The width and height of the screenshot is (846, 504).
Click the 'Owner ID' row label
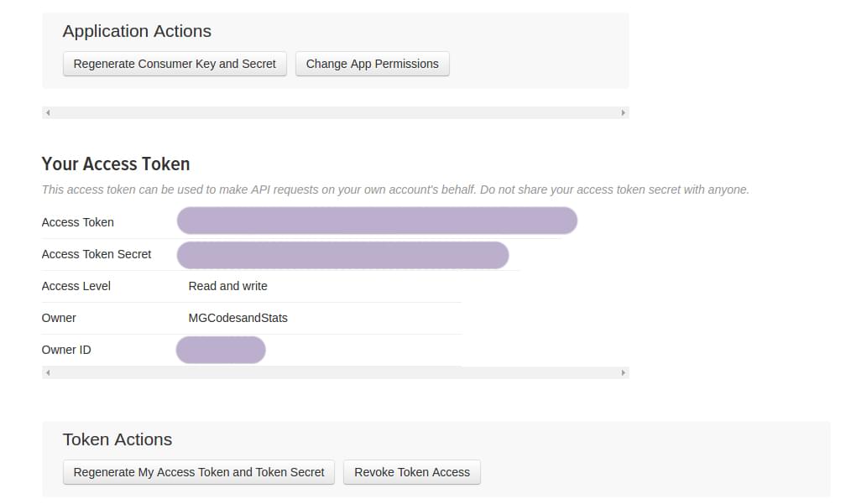(x=66, y=350)
